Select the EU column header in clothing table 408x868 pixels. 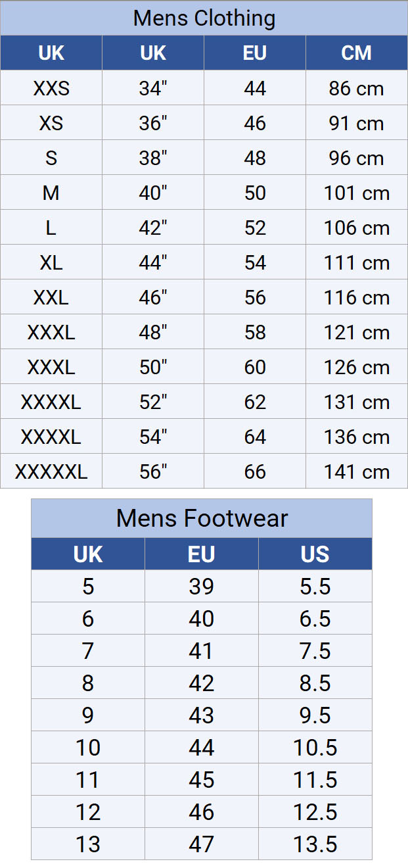click(255, 53)
